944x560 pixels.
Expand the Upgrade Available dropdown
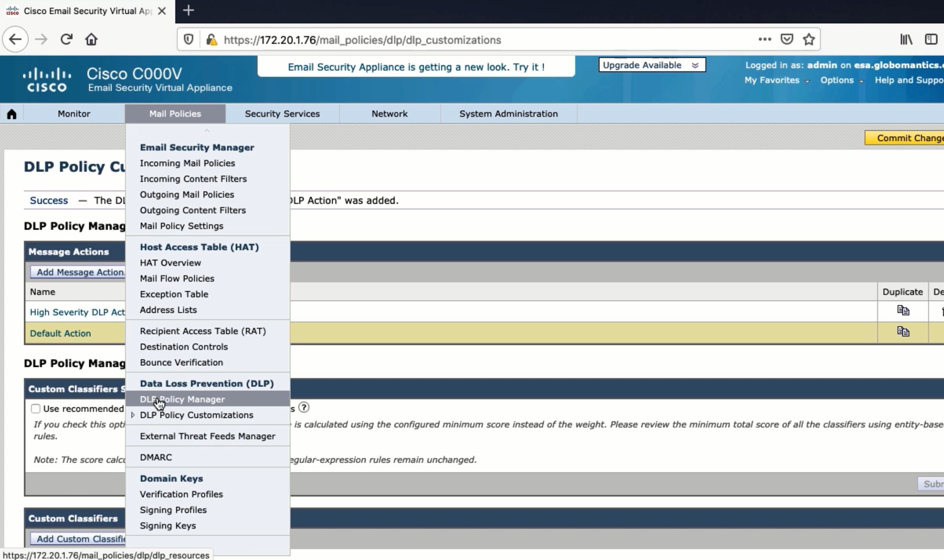pos(652,65)
